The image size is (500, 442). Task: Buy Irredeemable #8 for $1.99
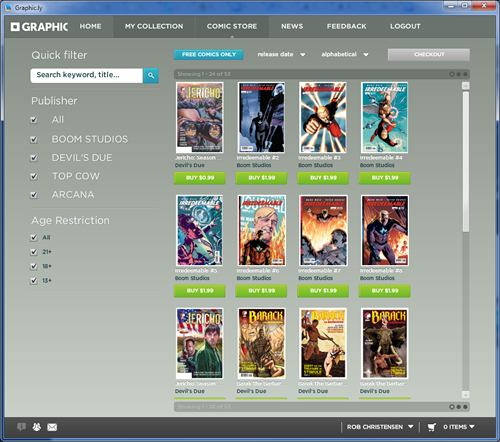point(385,291)
